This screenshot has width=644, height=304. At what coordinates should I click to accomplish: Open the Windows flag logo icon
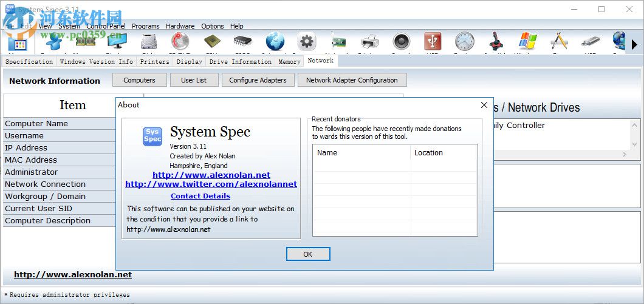pos(527,41)
